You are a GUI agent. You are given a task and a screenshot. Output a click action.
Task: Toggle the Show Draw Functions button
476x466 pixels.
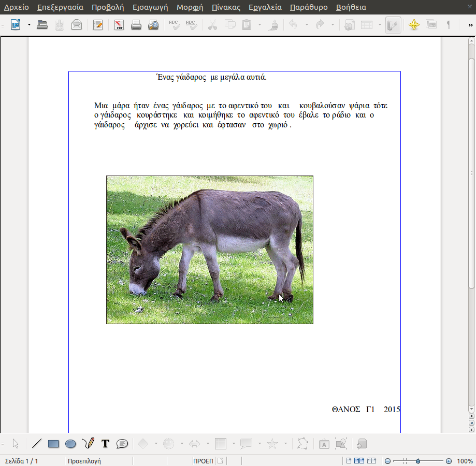pos(393,25)
